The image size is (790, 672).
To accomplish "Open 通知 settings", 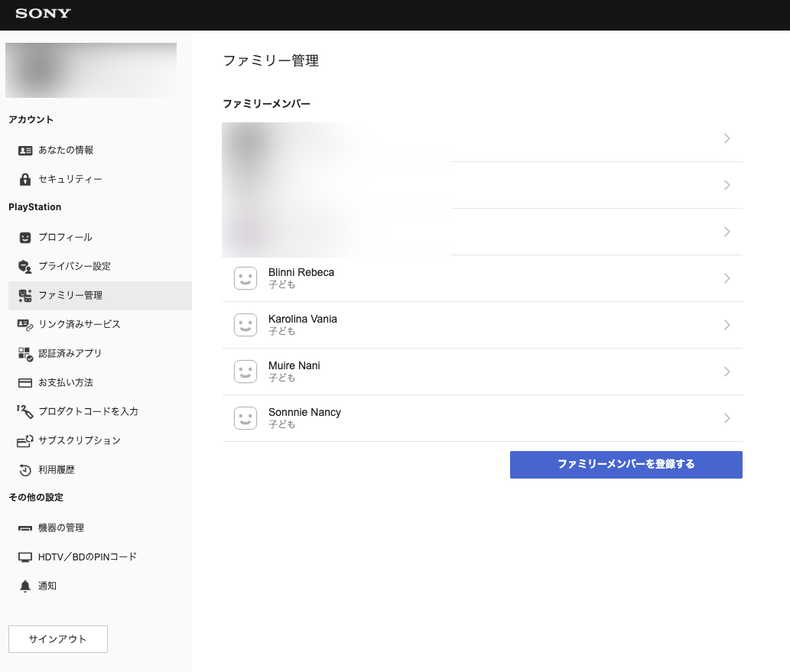I will [x=99, y=586].
